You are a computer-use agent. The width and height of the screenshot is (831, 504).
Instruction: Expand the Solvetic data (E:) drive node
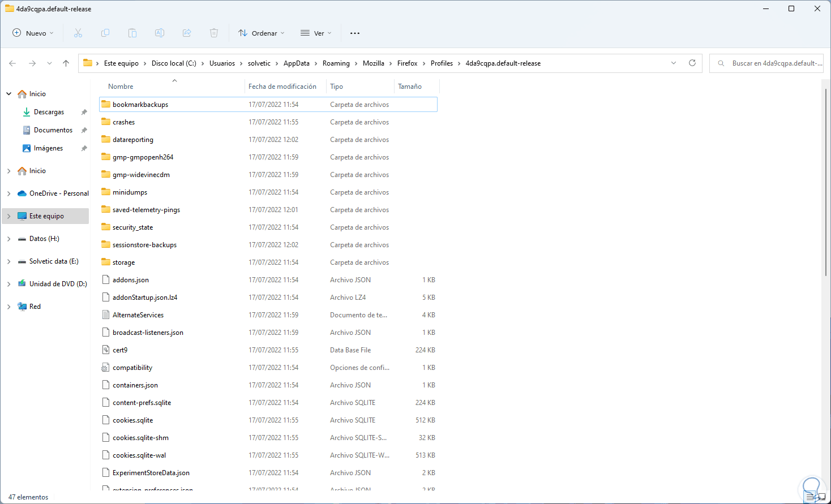[9, 261]
